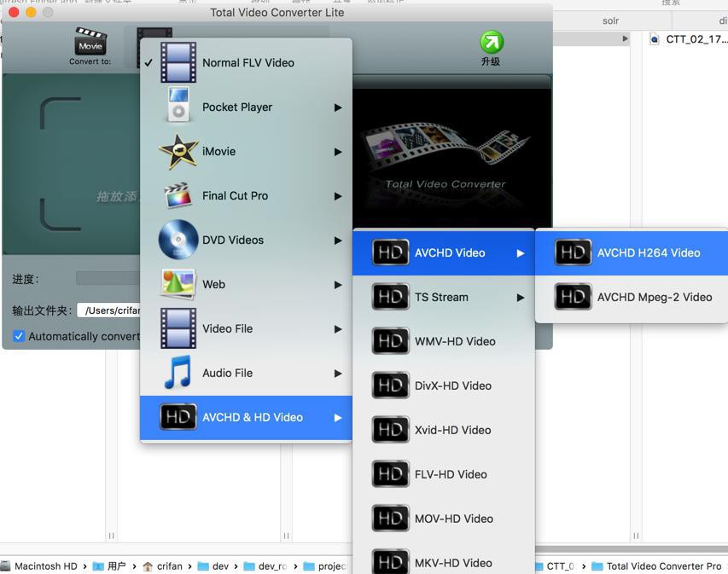Click HD icon beside MKV-HD Video

391,562
